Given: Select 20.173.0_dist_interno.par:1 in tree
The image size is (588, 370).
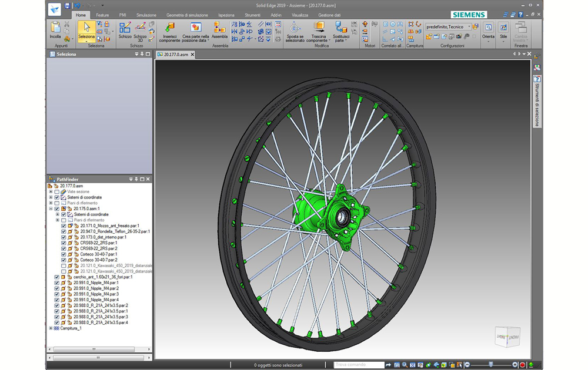Looking at the screenshot, I should click(x=103, y=237).
